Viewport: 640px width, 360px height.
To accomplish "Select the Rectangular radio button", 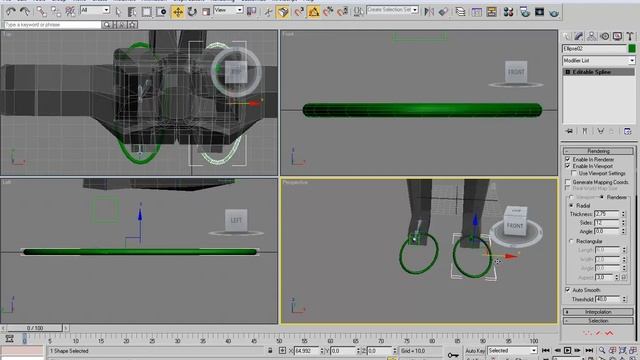I will coord(571,241).
